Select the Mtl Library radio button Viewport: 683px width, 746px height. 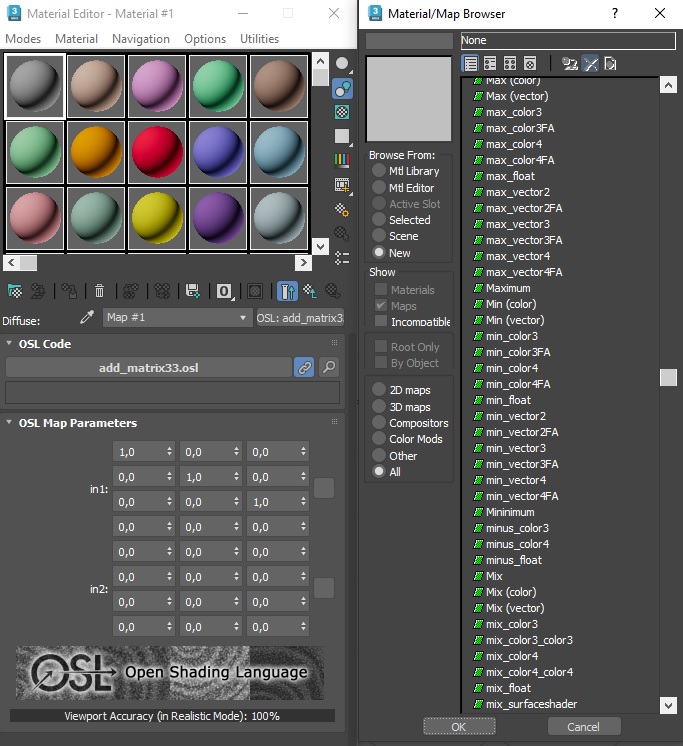pyautogui.click(x=379, y=170)
